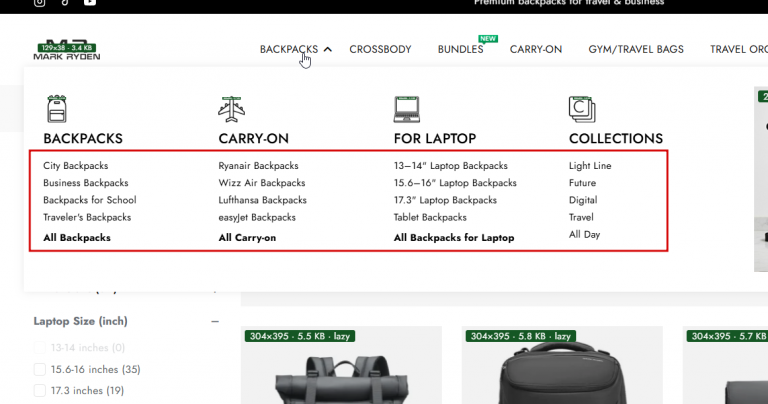Click the COLLECTIONS column heading
Viewport: 768px width, 404px height.
(616, 139)
